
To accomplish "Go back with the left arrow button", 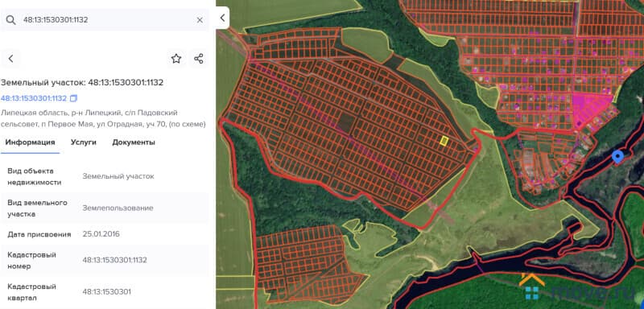I will 10,59.
